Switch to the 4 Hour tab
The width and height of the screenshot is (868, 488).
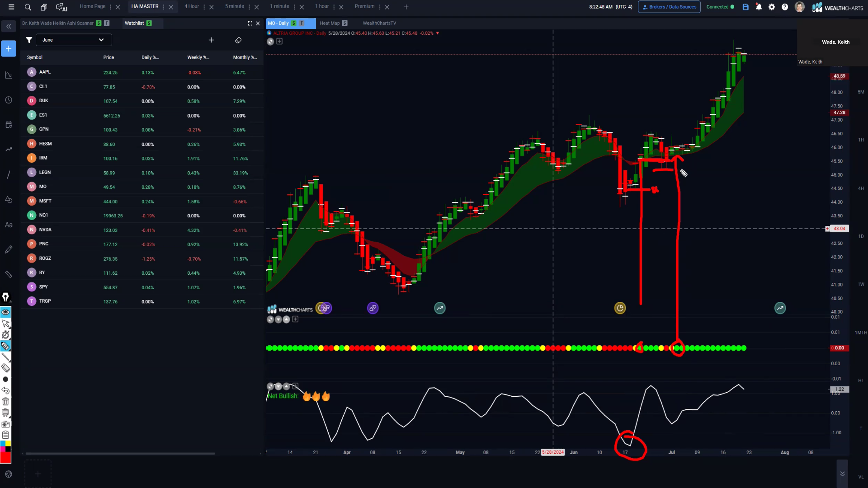tap(191, 7)
